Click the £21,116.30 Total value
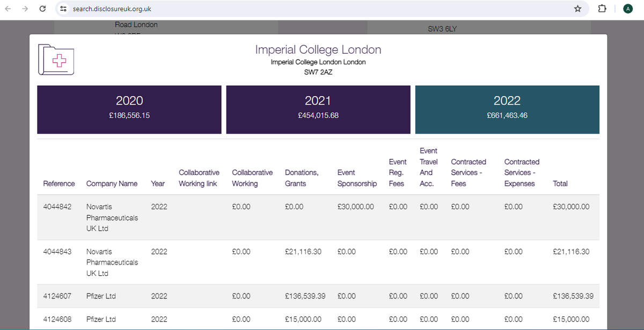 click(571, 251)
